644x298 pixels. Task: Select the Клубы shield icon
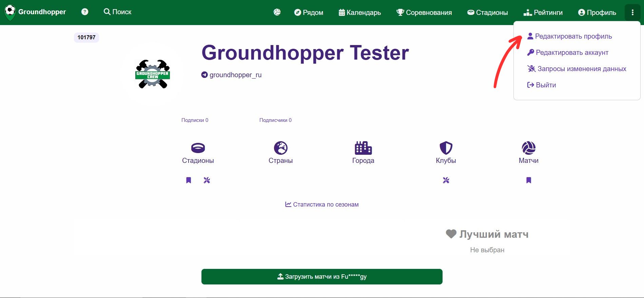[x=446, y=148]
